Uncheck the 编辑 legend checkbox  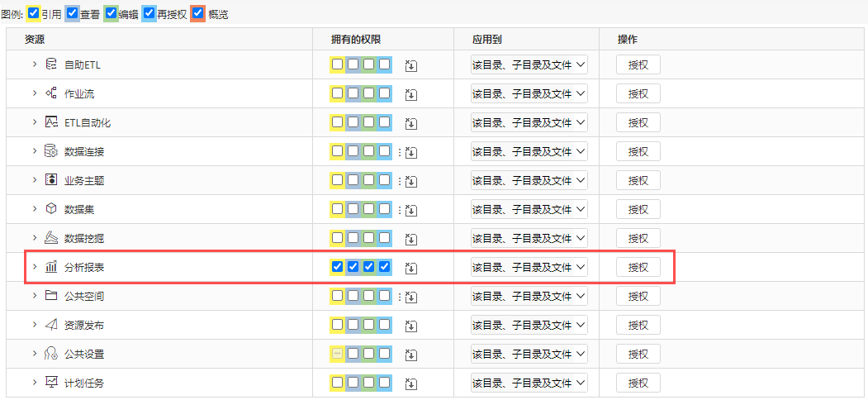coord(111,13)
